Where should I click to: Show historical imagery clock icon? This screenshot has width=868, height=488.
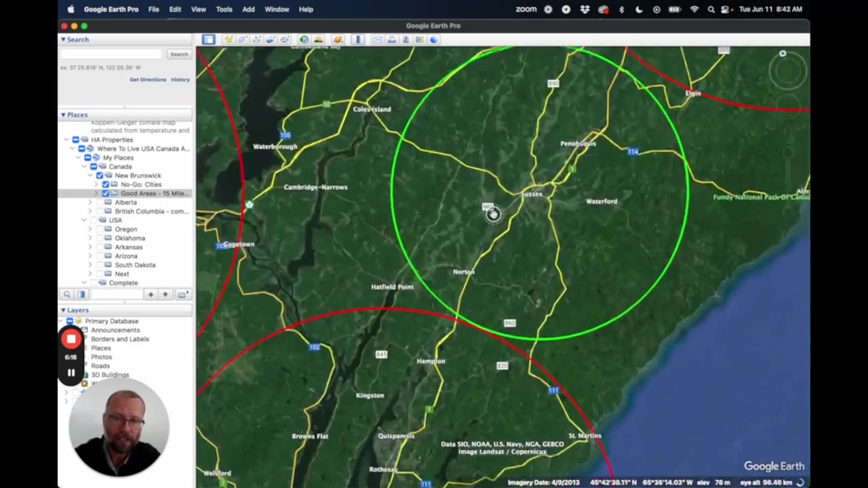pos(304,39)
